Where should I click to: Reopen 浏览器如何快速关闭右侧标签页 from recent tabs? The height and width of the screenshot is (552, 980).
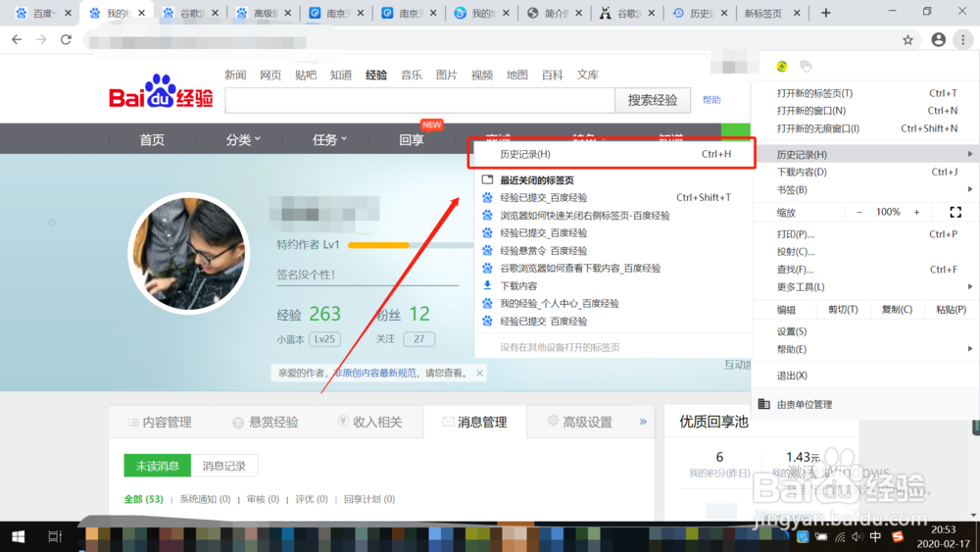584,215
